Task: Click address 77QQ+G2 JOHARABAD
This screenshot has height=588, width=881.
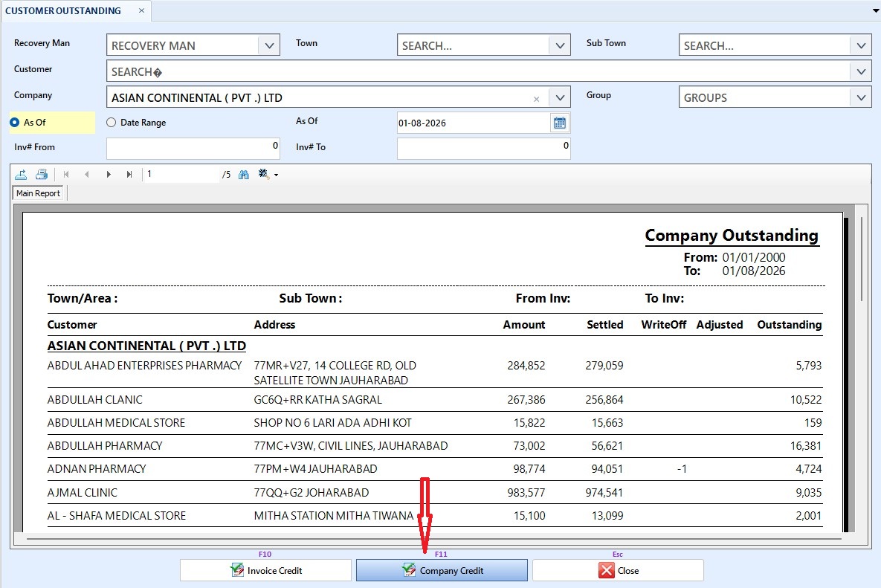Action: [x=312, y=493]
